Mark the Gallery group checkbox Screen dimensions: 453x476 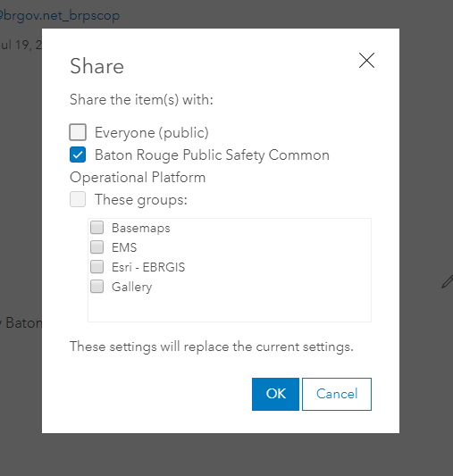[x=96, y=287]
